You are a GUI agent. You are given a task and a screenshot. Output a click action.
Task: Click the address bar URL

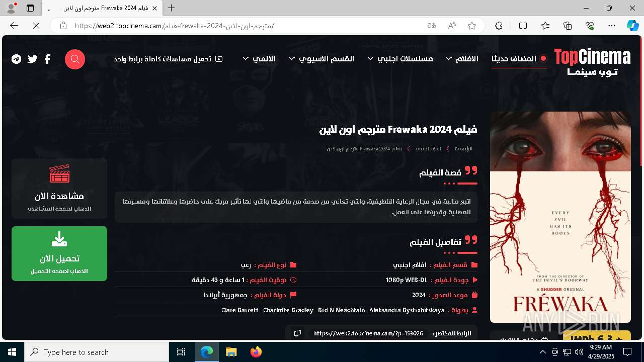174,26
